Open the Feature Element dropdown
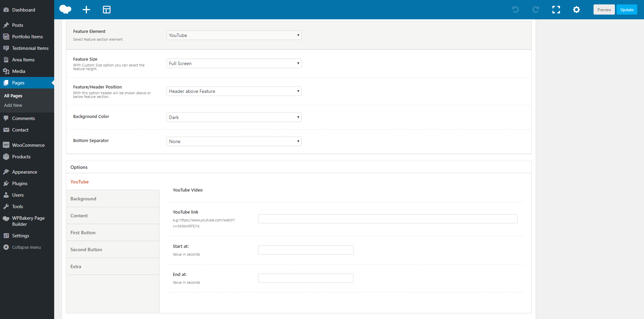644x319 pixels. coord(234,35)
